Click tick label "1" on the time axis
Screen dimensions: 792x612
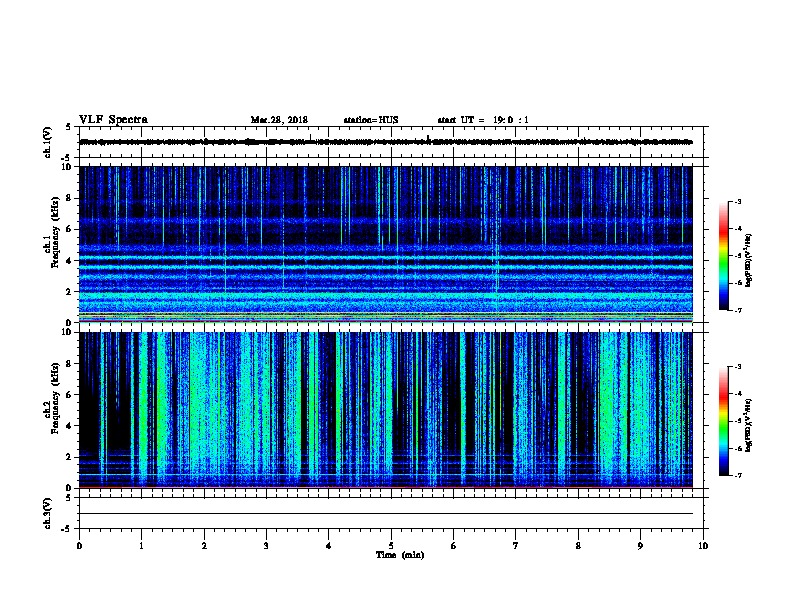[141, 546]
